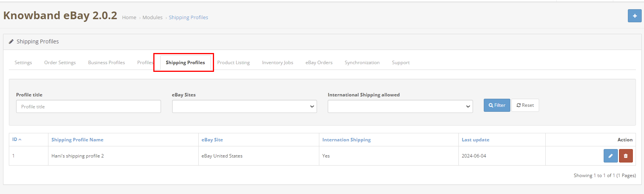Go to the Synchronization tab
The height and width of the screenshot is (194, 644).
[x=362, y=63]
